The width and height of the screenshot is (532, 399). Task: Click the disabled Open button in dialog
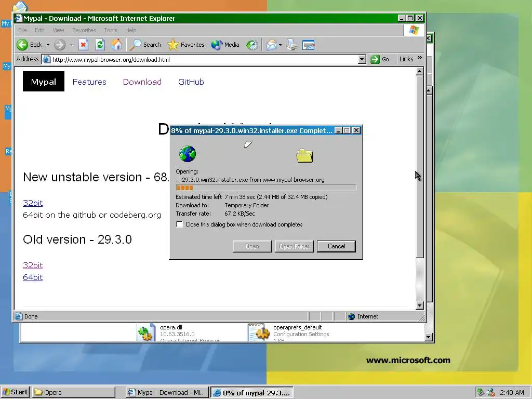point(252,246)
